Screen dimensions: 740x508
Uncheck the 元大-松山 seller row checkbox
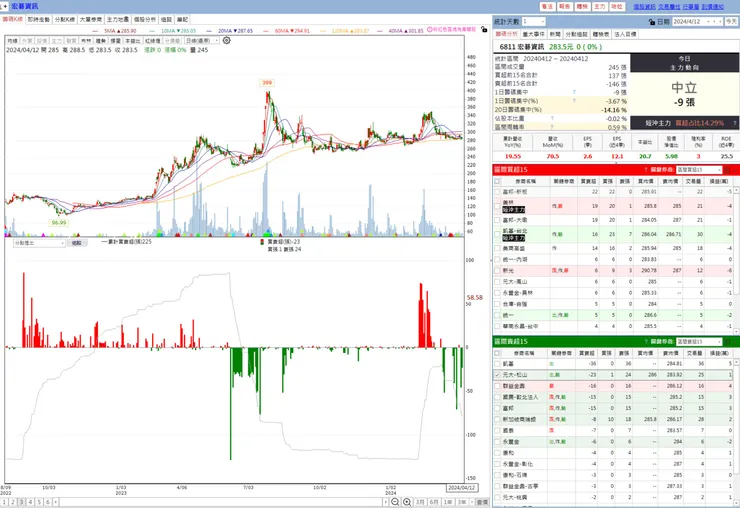(x=497, y=375)
